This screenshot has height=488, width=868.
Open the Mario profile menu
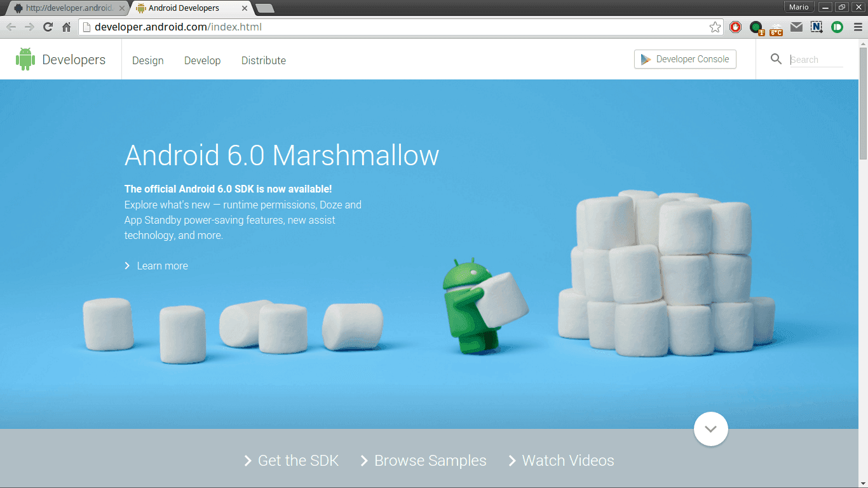click(x=799, y=7)
